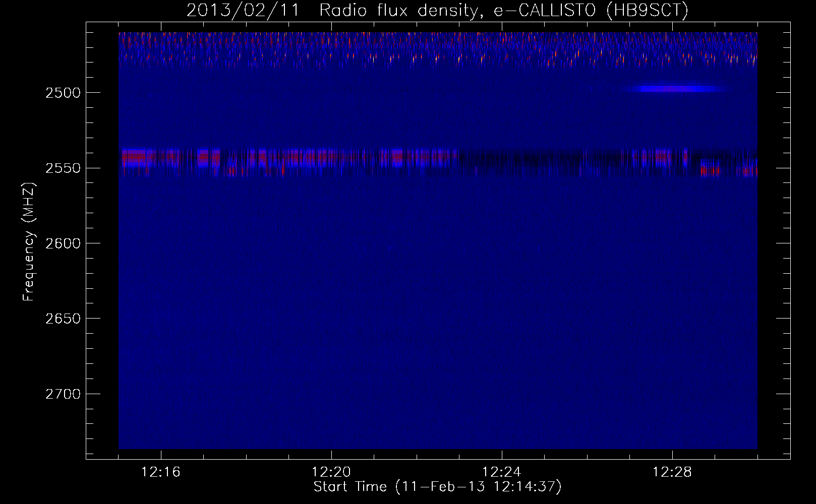Viewport: 816px width, 504px height.
Task: Click the 12:24 time tick label
Action: coord(502,472)
